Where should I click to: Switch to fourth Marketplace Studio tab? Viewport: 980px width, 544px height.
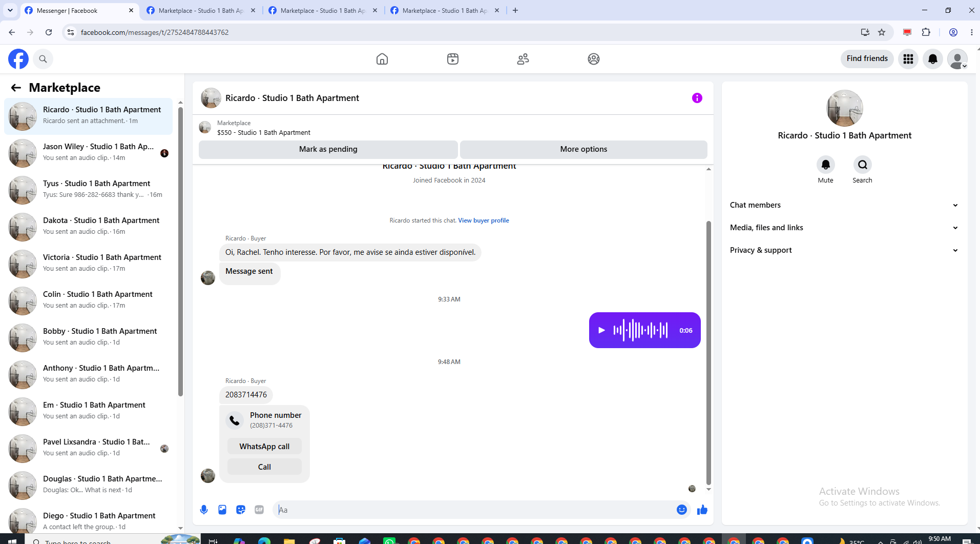[x=445, y=10]
